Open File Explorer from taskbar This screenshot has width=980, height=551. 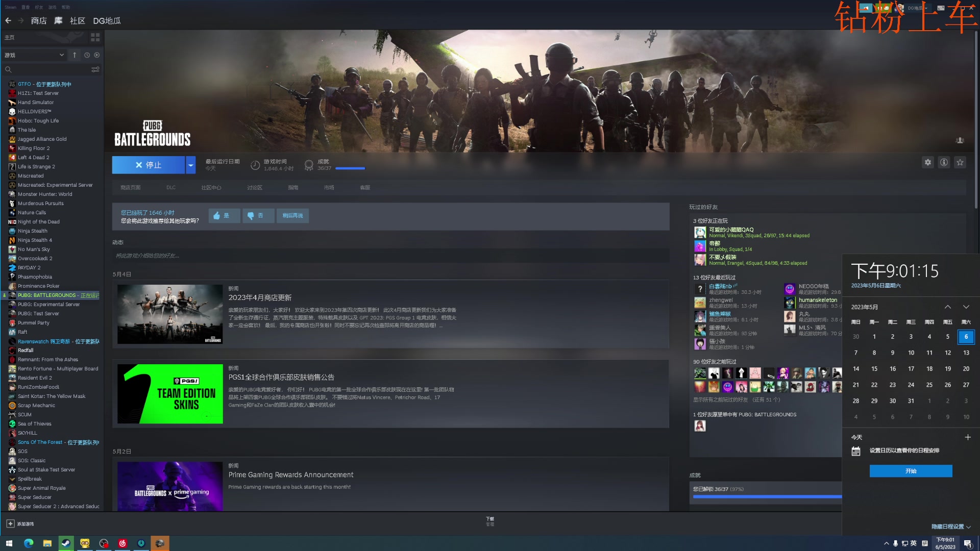click(47, 543)
